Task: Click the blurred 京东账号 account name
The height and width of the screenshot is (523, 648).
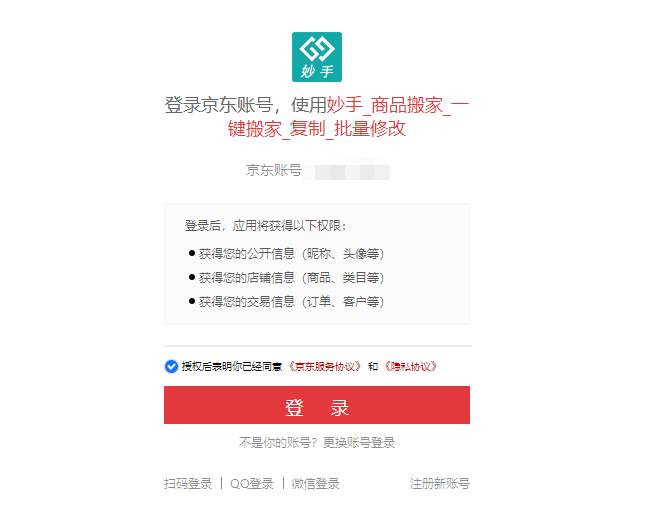Action: point(351,171)
